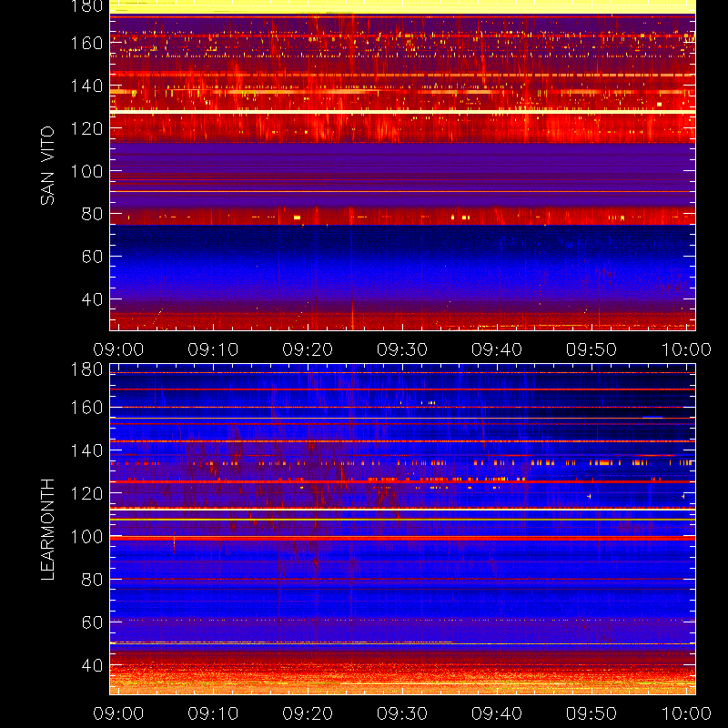Click 09:50 time label under San Vito plot

pyautogui.click(x=591, y=349)
